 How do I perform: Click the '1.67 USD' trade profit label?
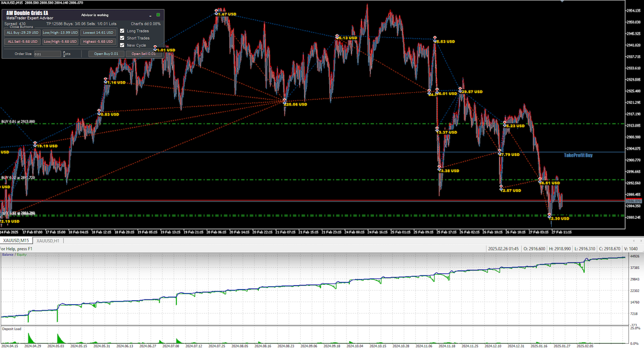tap(227, 14)
